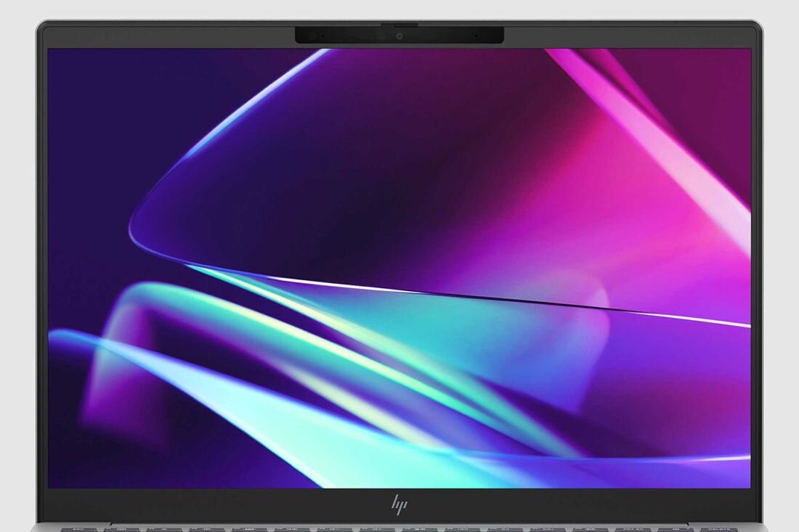Click the HP logo below the display
The height and width of the screenshot is (532, 799).
coord(399,504)
